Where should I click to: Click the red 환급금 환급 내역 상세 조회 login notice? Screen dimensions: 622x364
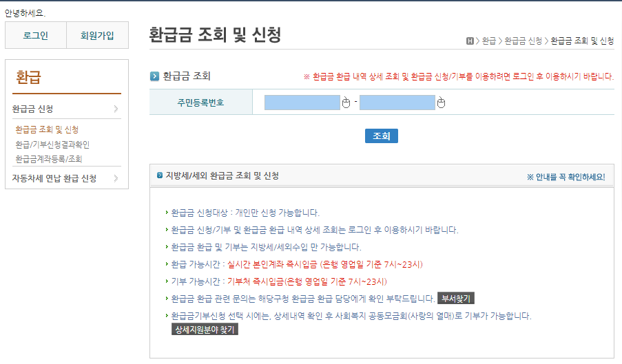[459, 76]
